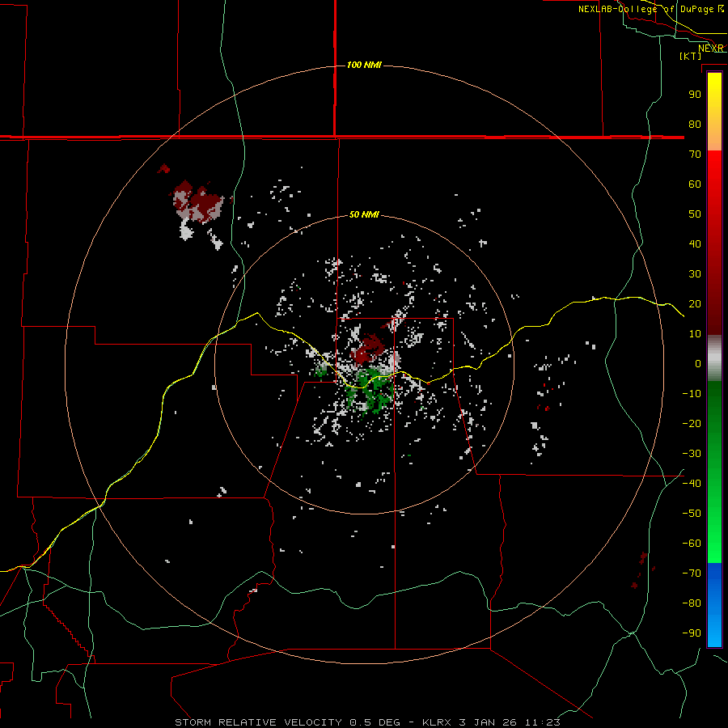Screen dimensions: 728x728
Task: Click the 70 value on velocity scale
Action: 695,154
